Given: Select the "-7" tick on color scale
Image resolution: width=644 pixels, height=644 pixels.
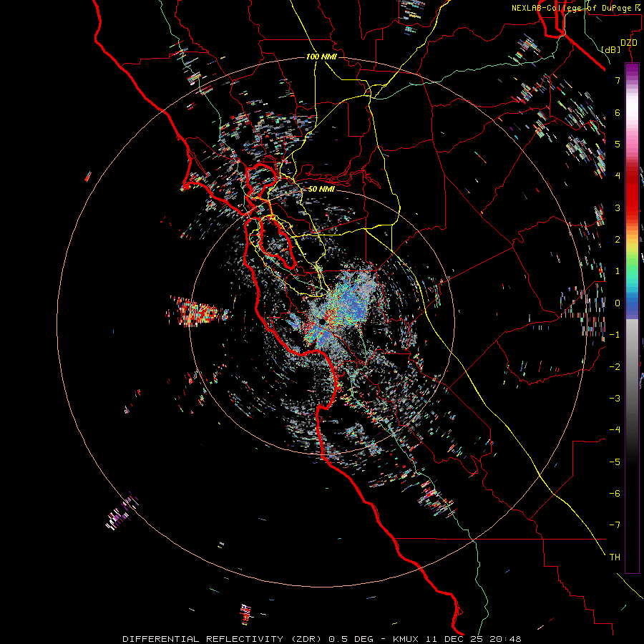Looking at the screenshot, I should (x=615, y=525).
